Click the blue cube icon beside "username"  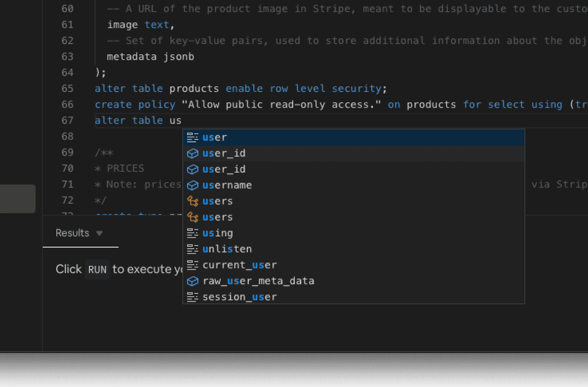[193, 185]
